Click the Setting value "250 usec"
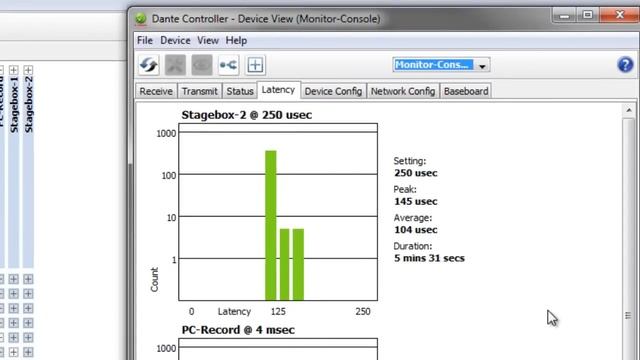Image resolution: width=640 pixels, height=360 pixels. tap(416, 173)
